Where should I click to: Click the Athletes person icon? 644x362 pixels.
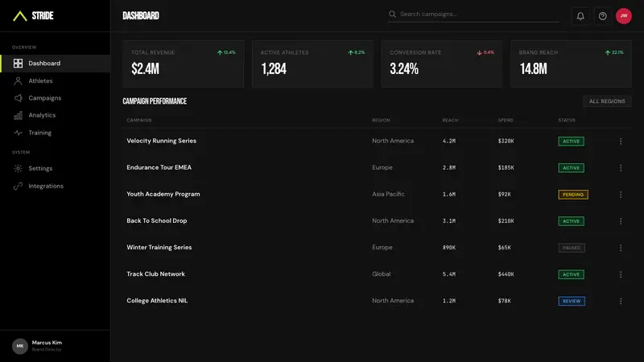point(18,81)
